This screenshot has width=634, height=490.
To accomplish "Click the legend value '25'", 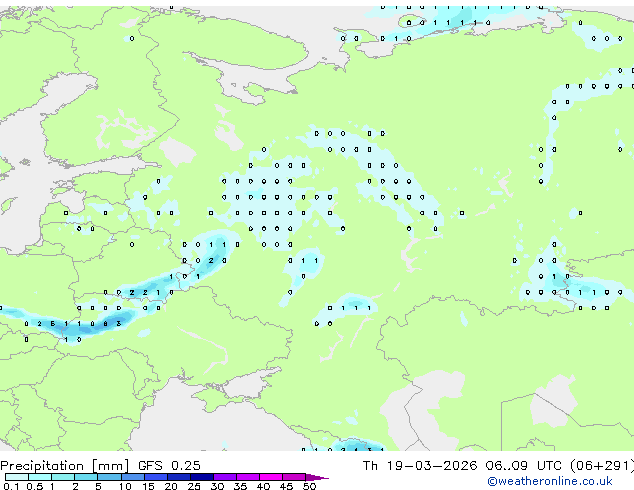I will [x=194, y=486].
